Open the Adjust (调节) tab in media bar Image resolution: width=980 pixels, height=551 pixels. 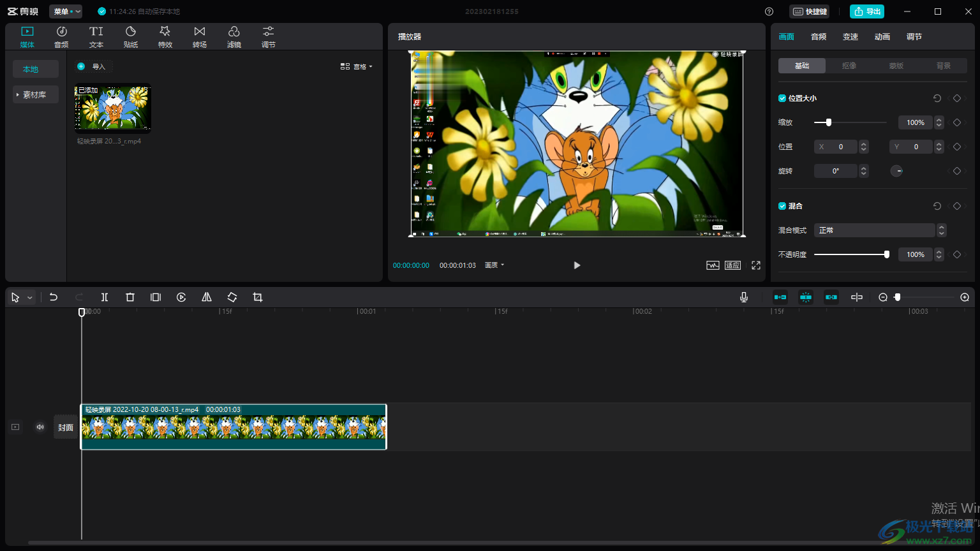(269, 37)
